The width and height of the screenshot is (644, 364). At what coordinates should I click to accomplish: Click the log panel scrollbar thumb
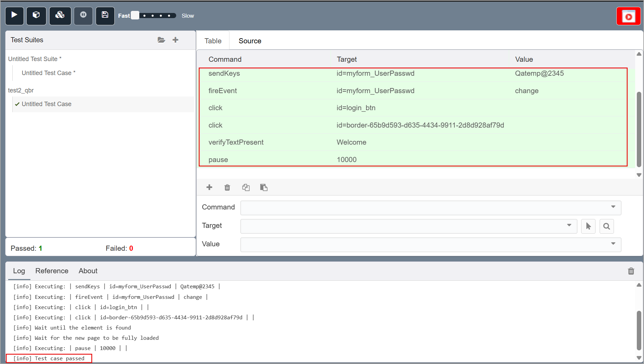639,330
